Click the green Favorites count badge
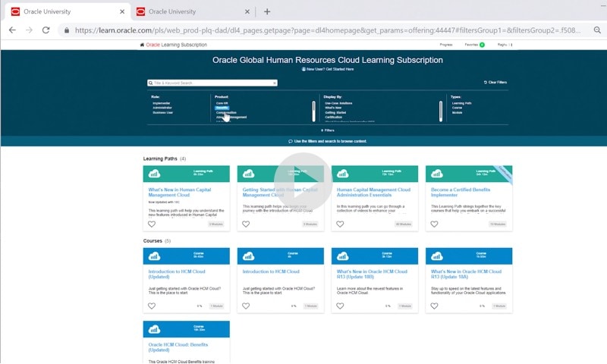 point(482,45)
